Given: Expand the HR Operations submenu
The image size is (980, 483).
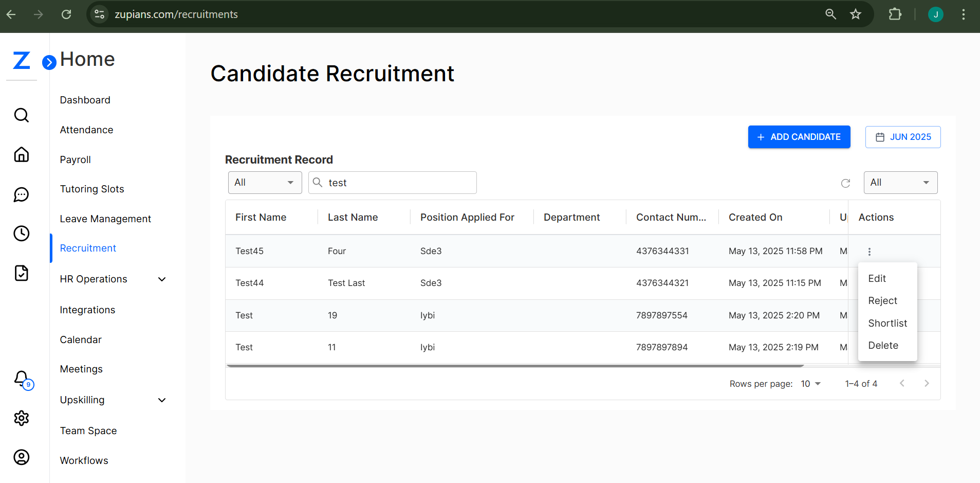Looking at the screenshot, I should [162, 279].
